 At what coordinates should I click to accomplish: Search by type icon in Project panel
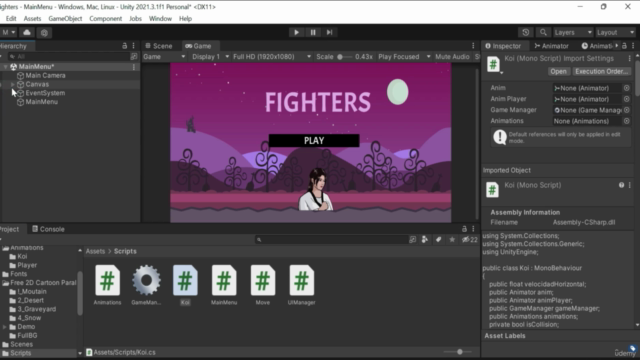click(425, 240)
